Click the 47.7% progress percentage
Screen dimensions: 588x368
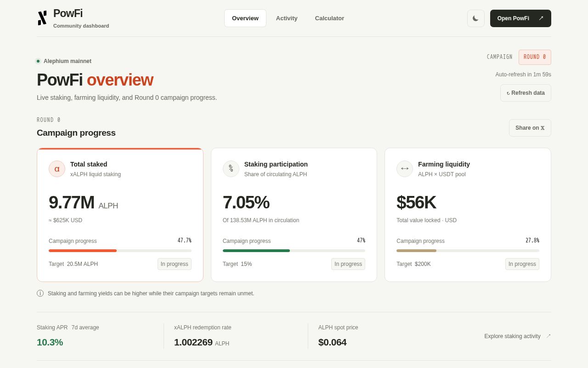click(185, 241)
